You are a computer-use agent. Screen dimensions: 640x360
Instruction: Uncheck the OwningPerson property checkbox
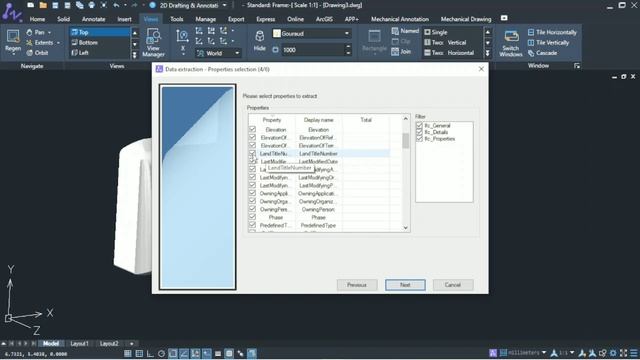point(252,209)
